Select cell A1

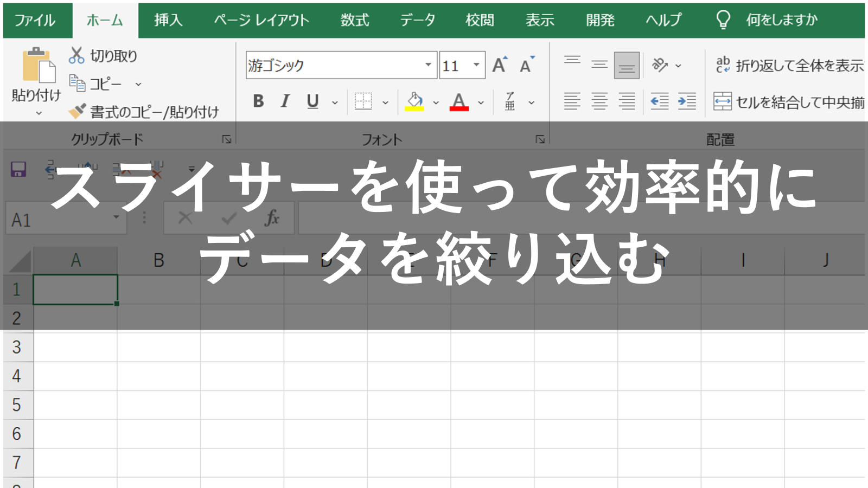75,289
